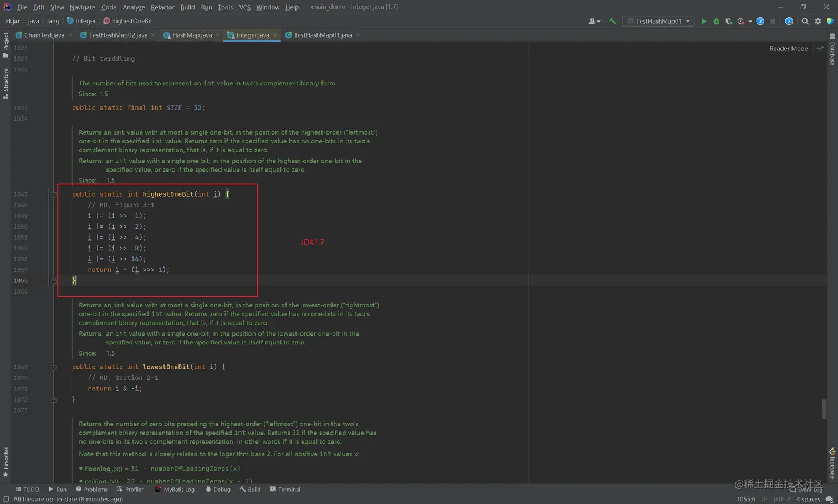Click fold end marker at line 1055
The image size is (838, 504).
54,281
